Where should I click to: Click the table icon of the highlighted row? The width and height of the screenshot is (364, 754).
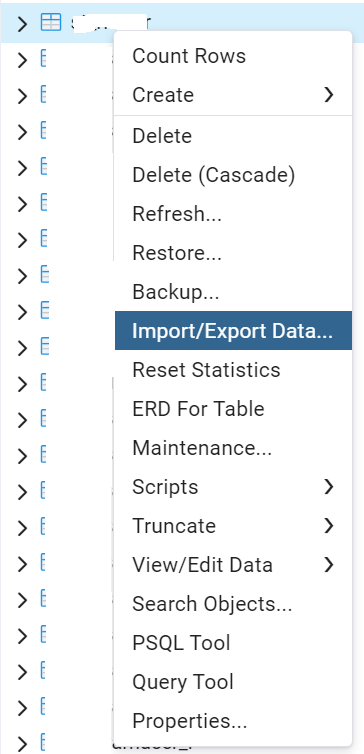(51, 23)
